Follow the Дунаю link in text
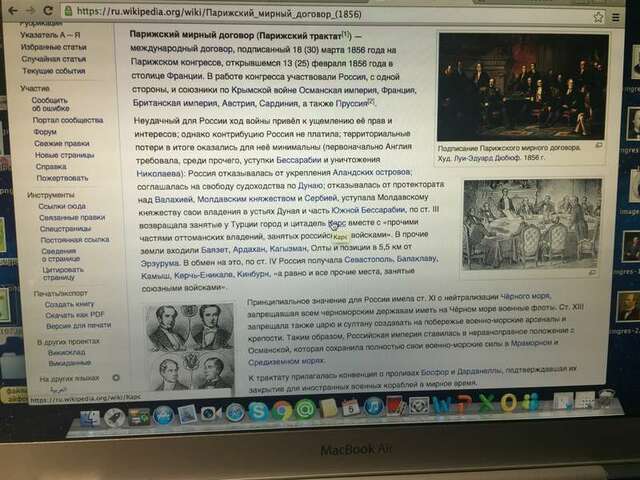Image resolution: width=640 pixels, height=480 pixels. tap(311, 185)
